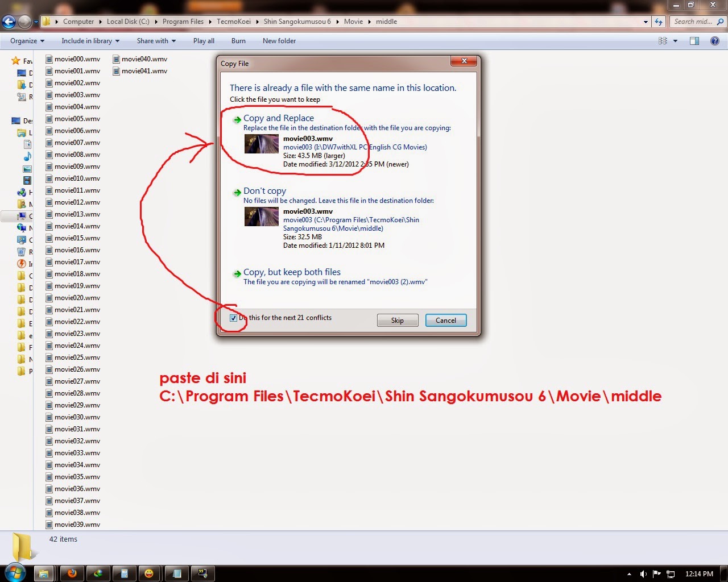Viewport: 728px width, 582px height.
Task: Click the green arrow beside Don't copy
Action: (x=237, y=192)
